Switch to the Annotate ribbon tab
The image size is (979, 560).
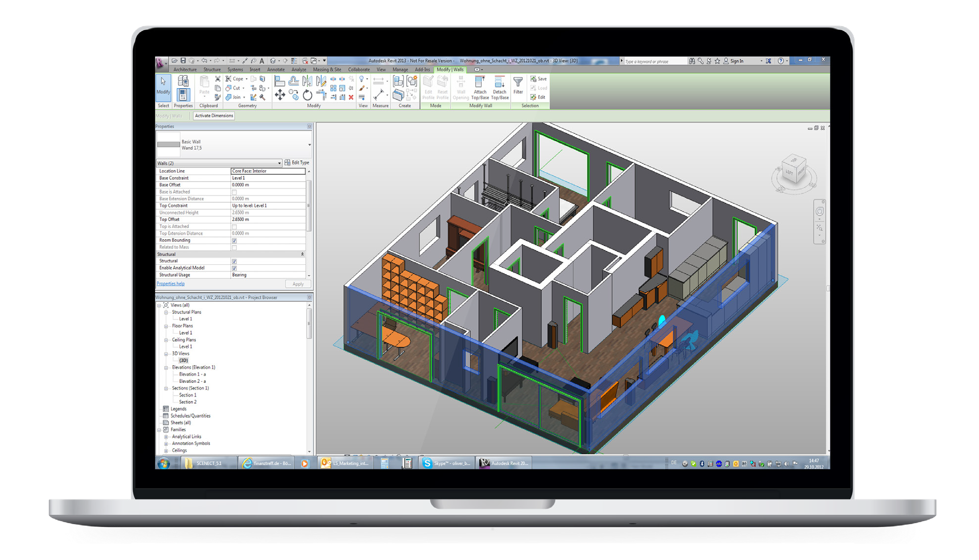(x=276, y=70)
